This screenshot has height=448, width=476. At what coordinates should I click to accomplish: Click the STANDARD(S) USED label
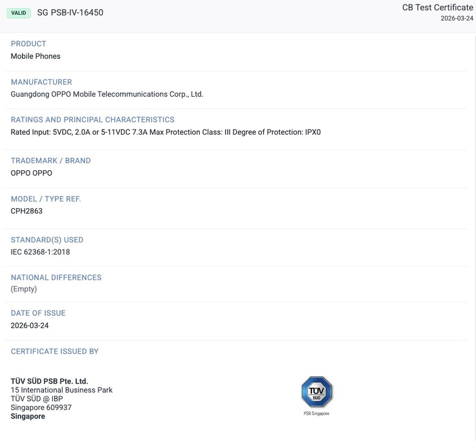(x=47, y=240)
